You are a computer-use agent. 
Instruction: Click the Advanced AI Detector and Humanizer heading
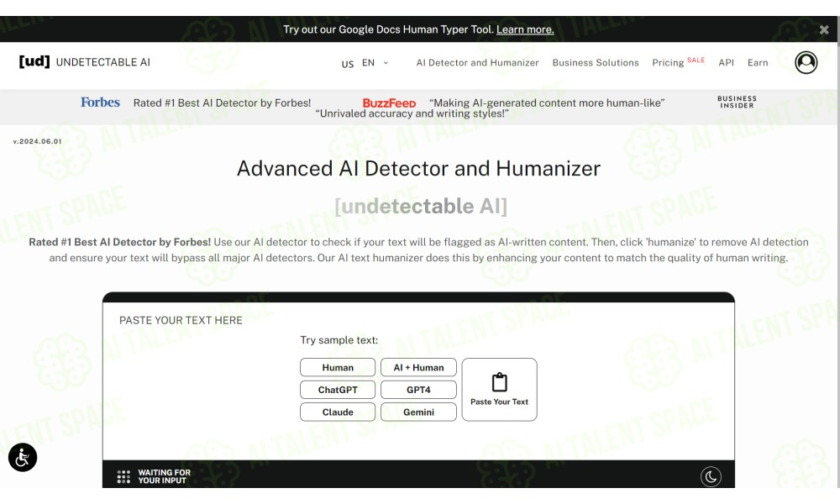click(x=418, y=169)
